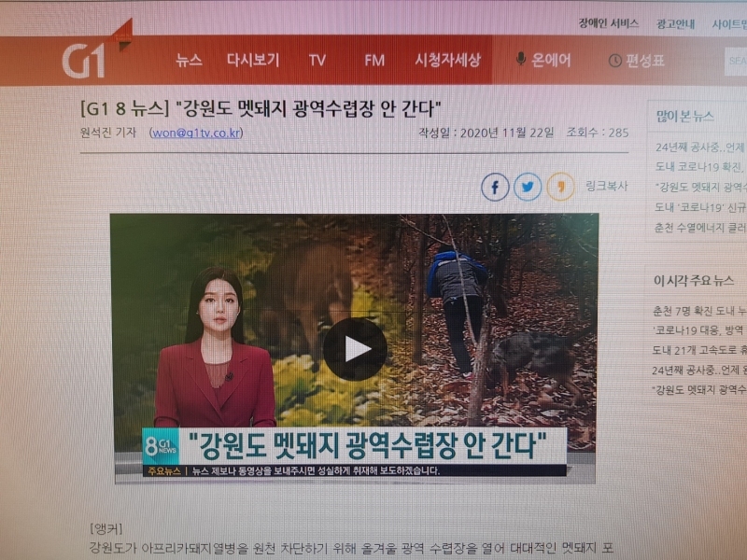
Task: Open the FM menu item
Action: (x=374, y=61)
